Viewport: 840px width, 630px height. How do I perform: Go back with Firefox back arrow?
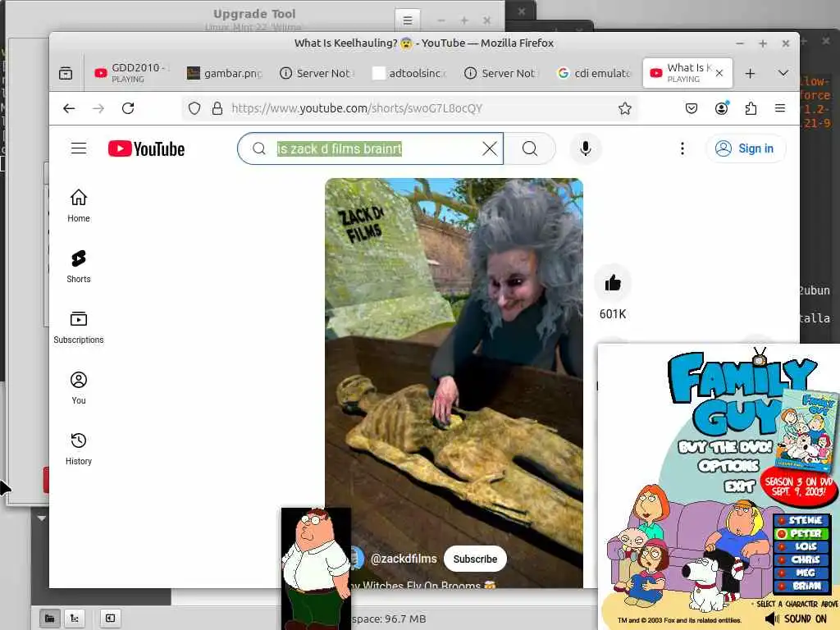pos(69,108)
